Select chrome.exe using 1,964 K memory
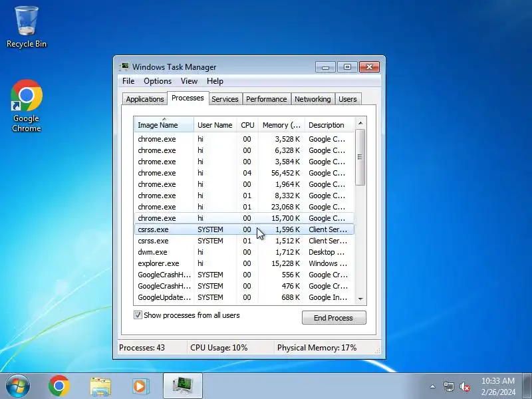532x399 pixels. pyautogui.click(x=244, y=184)
